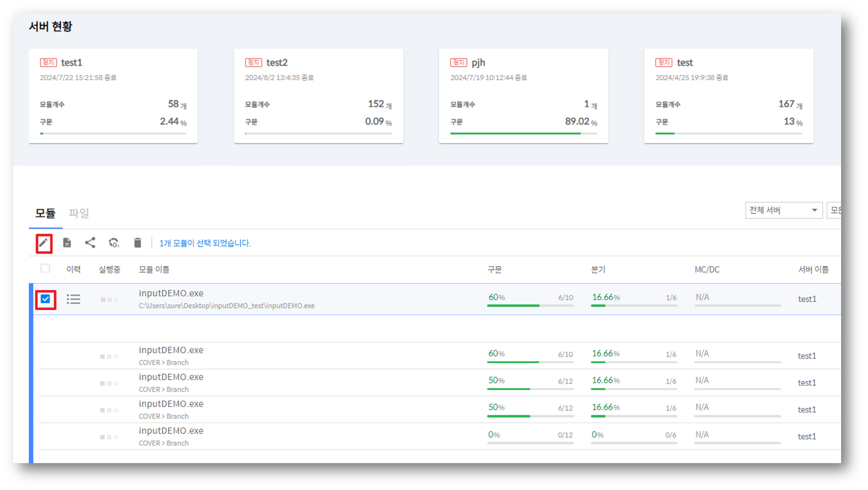Click the running status dots of selected inputDEMO.exe
Viewport: 868px width, 490px height.
click(x=109, y=300)
